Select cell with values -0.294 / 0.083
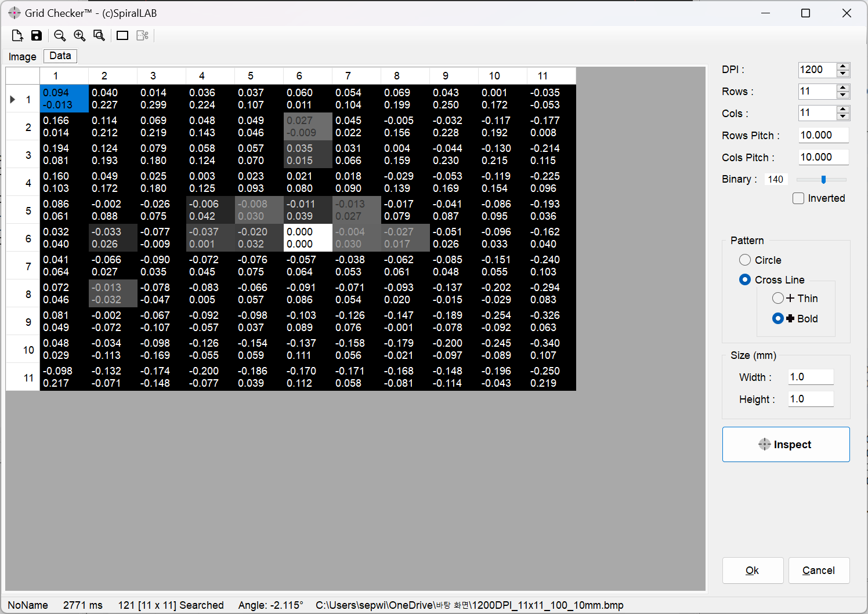868x614 pixels. pos(552,293)
